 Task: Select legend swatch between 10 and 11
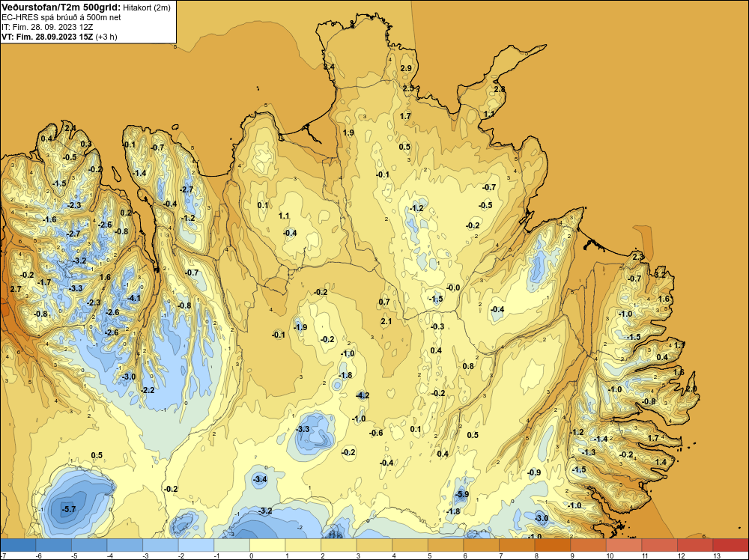pyautogui.click(x=624, y=545)
